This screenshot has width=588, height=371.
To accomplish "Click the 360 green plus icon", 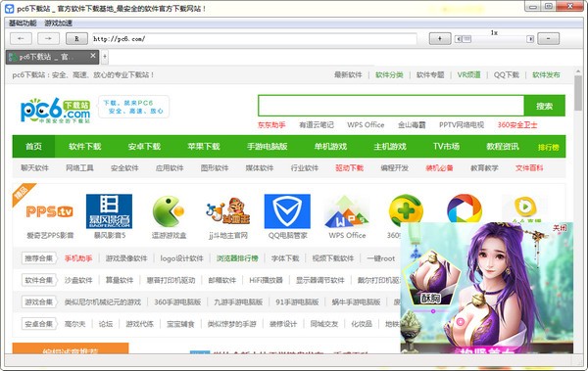I will point(406,209).
